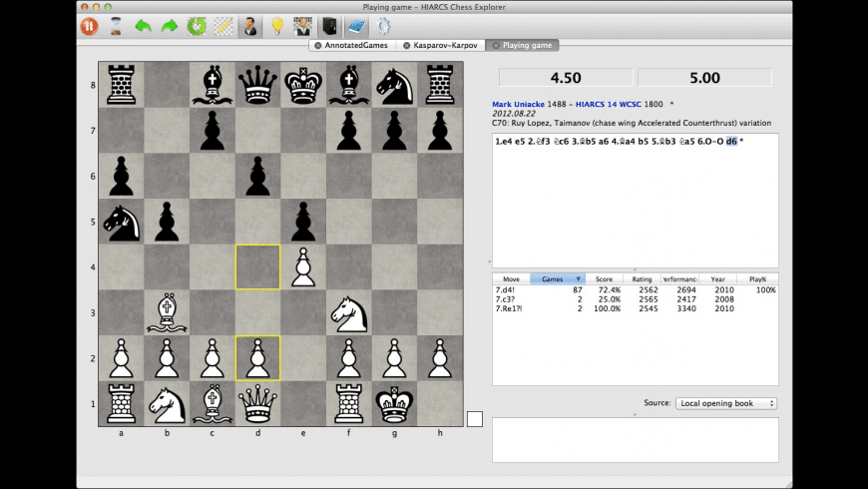The width and height of the screenshot is (868, 489).
Task: Toggle the player avatar toolbar icon
Action: click(x=250, y=26)
